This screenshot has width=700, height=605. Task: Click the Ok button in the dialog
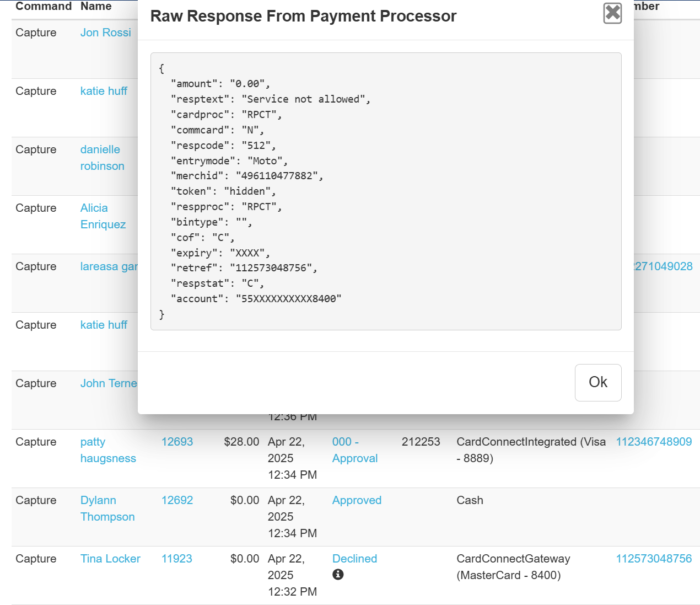[x=598, y=382]
